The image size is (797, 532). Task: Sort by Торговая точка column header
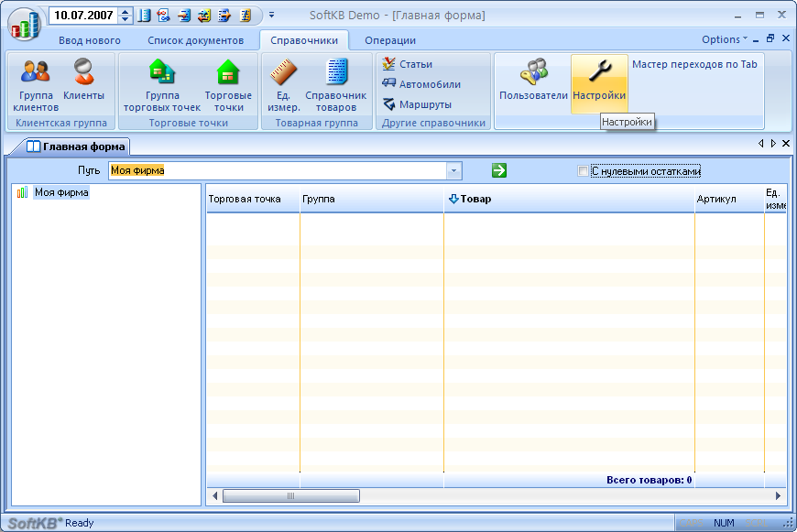[253, 199]
